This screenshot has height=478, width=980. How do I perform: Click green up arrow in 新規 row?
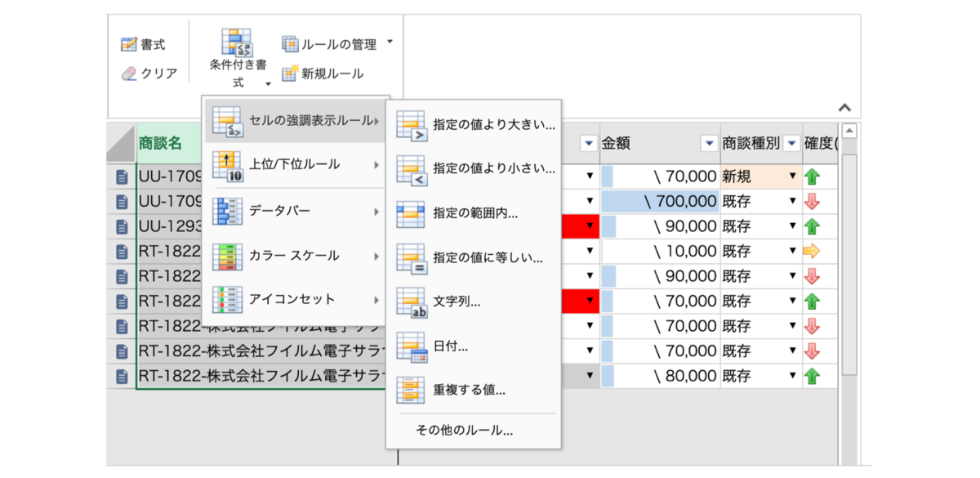coord(812,176)
